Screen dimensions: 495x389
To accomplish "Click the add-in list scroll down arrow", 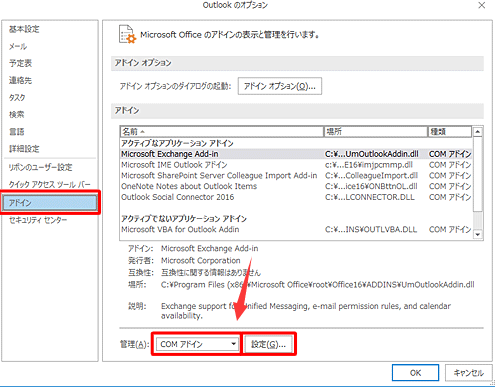I will (478, 235).
